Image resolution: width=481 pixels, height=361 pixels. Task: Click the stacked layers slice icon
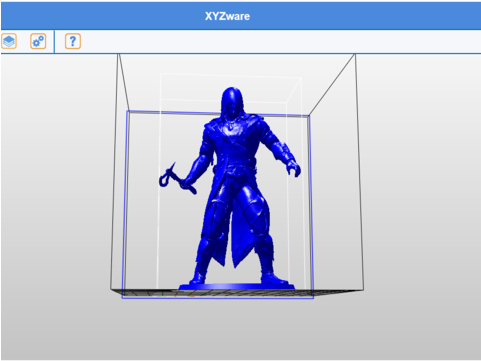click(x=9, y=41)
